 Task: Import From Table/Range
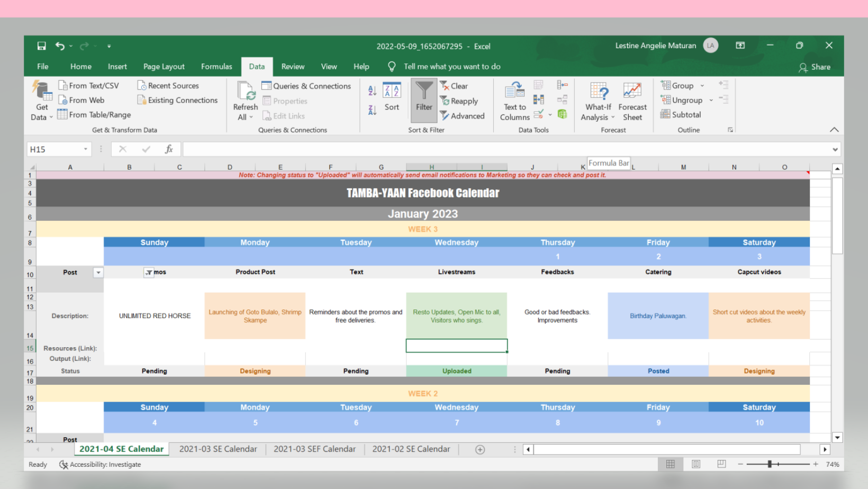(94, 114)
